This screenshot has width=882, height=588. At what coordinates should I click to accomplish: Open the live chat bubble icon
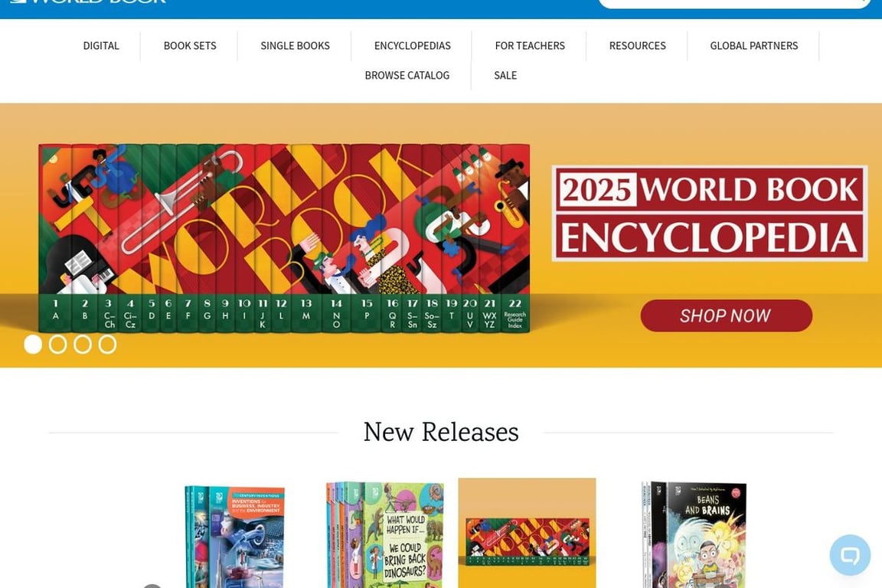point(850,555)
